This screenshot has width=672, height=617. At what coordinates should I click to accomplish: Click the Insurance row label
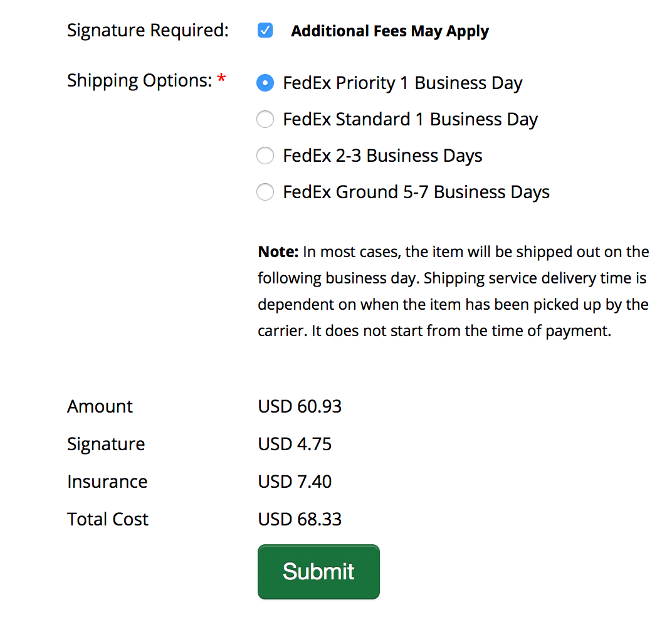[x=107, y=482]
